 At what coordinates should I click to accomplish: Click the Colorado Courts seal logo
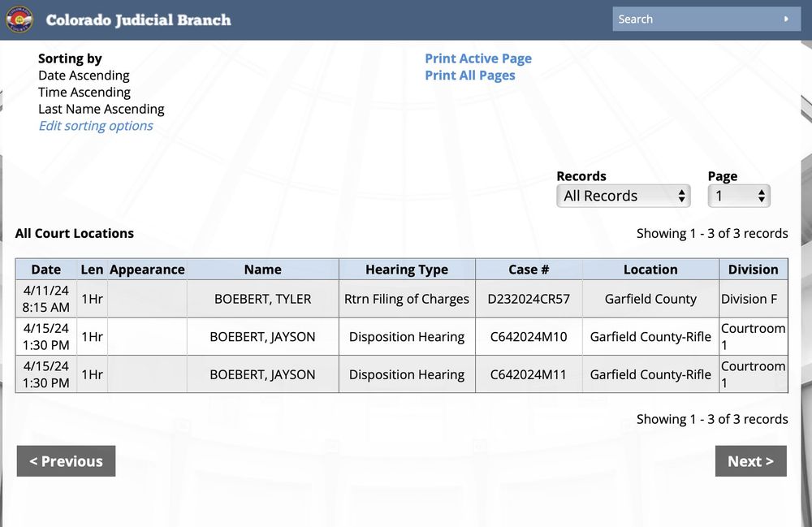(19, 19)
